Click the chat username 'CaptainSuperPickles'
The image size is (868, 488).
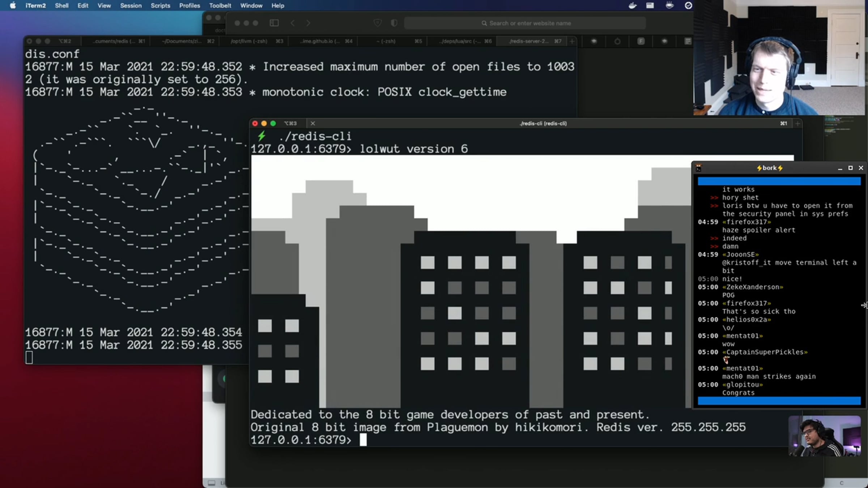765,352
